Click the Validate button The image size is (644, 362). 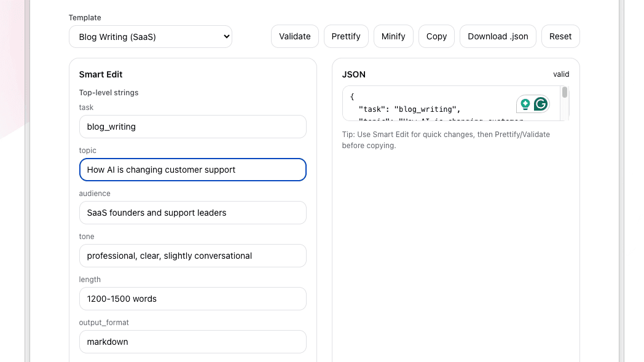pos(295,36)
